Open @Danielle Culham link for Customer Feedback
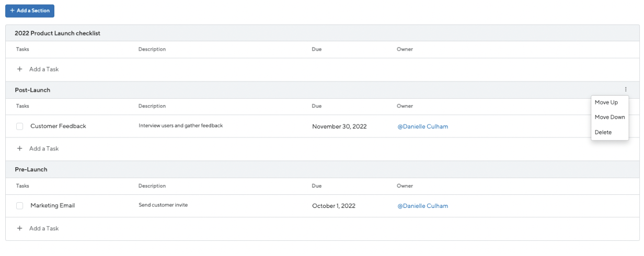This screenshot has height=256, width=644. (x=422, y=126)
